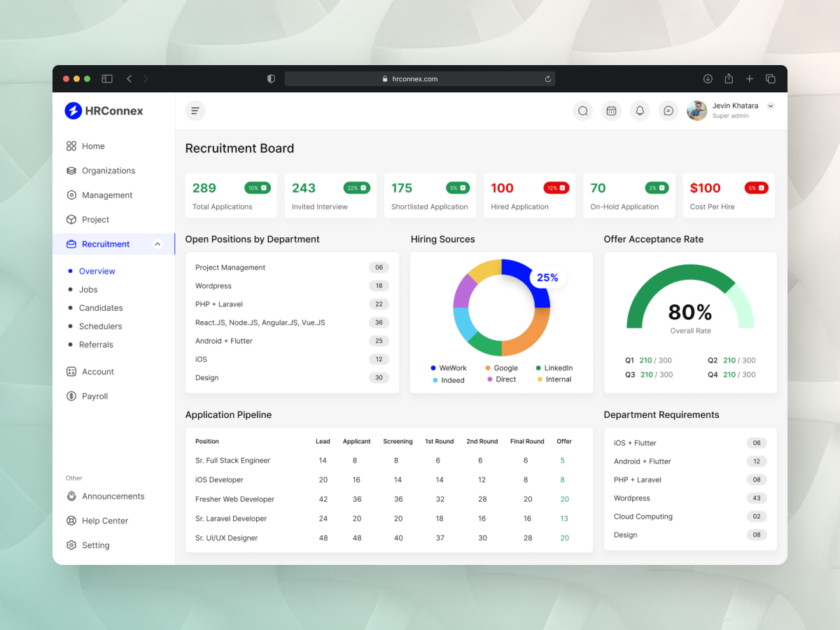Open the calendar icon in the header
The image size is (840, 630).
pyautogui.click(x=611, y=111)
